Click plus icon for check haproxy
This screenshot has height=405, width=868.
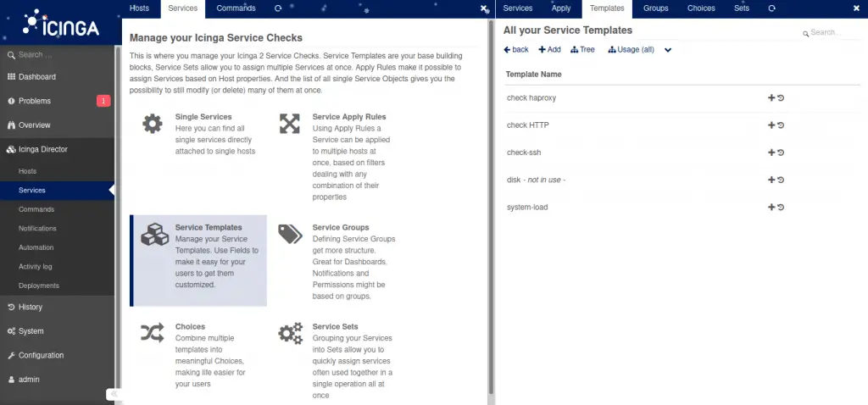click(771, 98)
